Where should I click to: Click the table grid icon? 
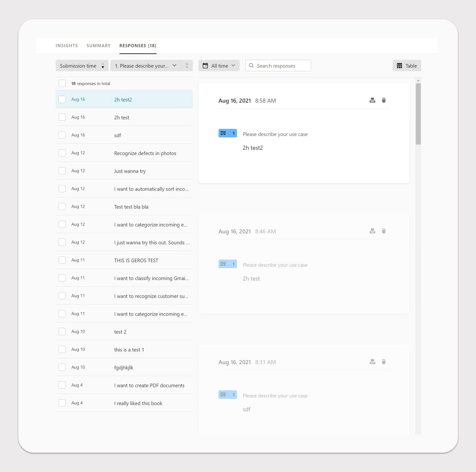coord(399,66)
